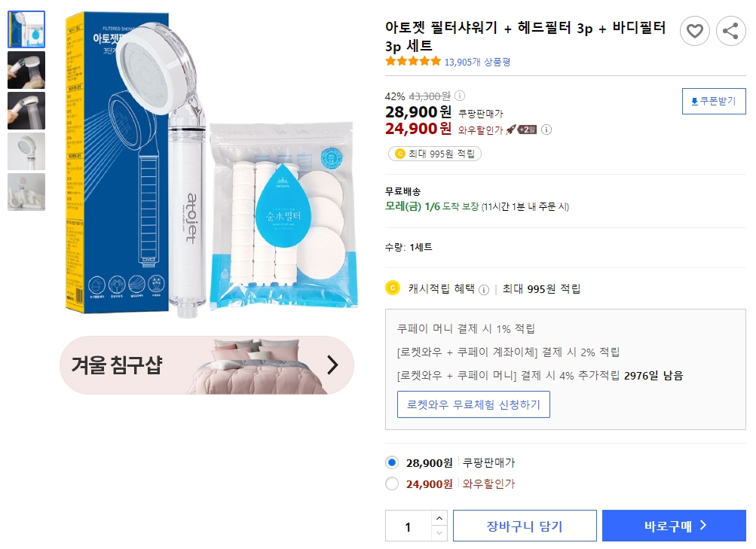This screenshot has width=756, height=549.
Task: Click the five-star rating stars
Action: point(412,62)
